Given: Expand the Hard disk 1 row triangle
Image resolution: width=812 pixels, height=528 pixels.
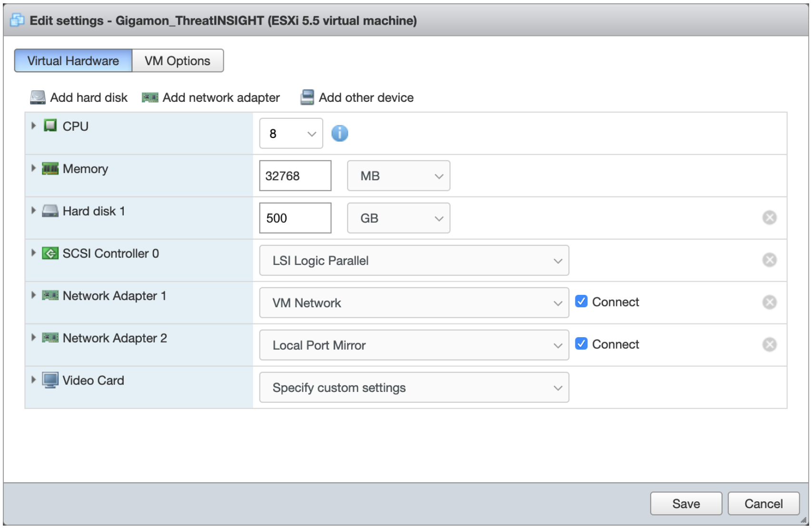Looking at the screenshot, I should click(33, 210).
